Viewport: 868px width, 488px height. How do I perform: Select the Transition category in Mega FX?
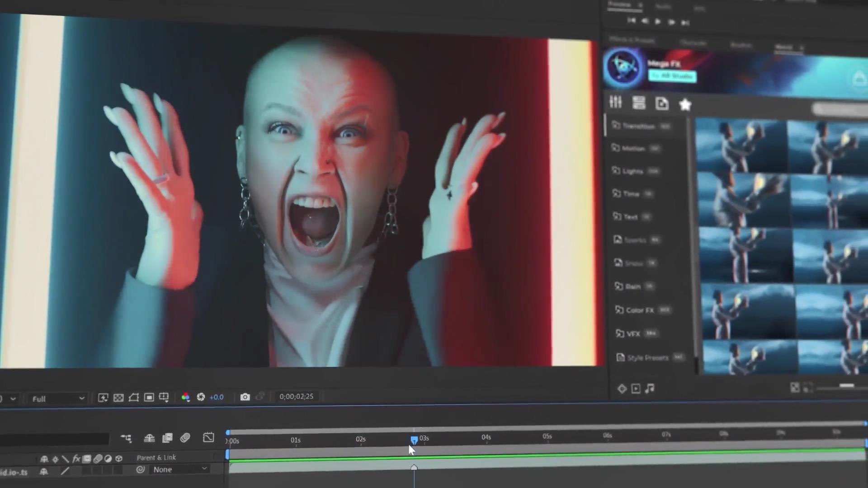coord(638,126)
